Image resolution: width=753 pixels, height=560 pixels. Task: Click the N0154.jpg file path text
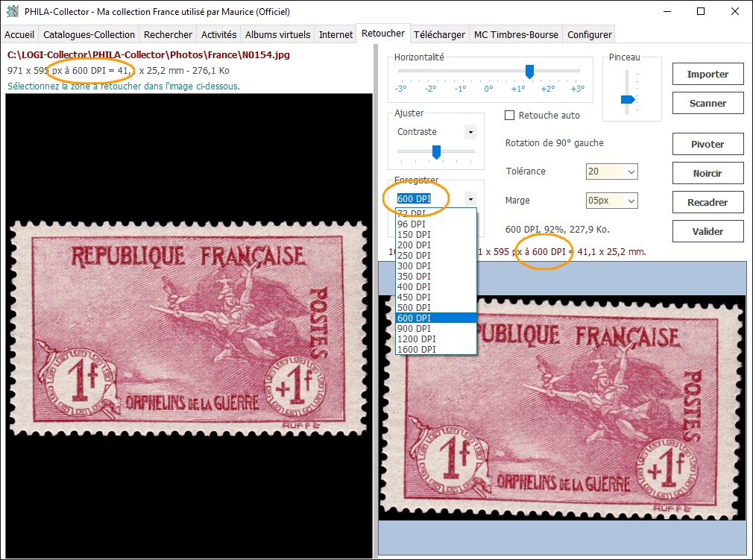tap(148, 54)
